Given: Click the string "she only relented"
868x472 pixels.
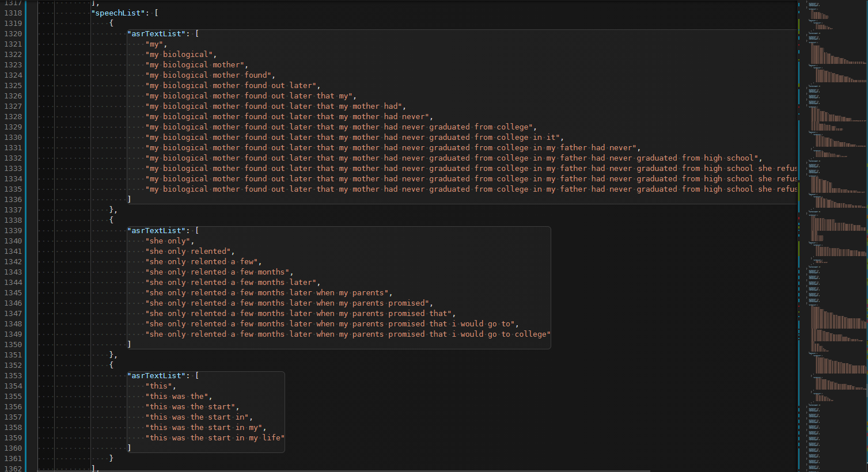Looking at the screenshot, I should tap(190, 251).
